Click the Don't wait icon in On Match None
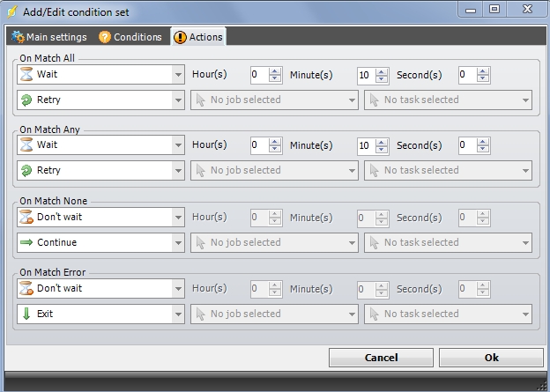Image resolution: width=550 pixels, height=392 pixels. pos(26,218)
